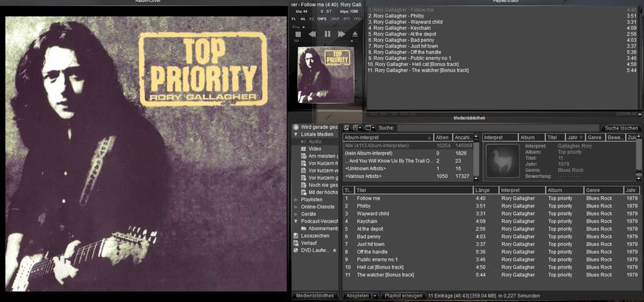644x302 pixels.
Task: Click in the Suche search field
Action: click(496, 128)
